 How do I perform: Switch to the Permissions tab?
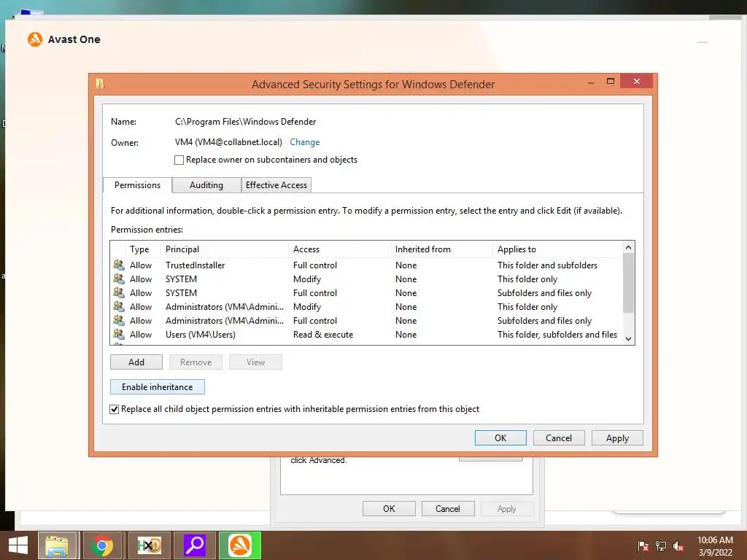coord(137,184)
